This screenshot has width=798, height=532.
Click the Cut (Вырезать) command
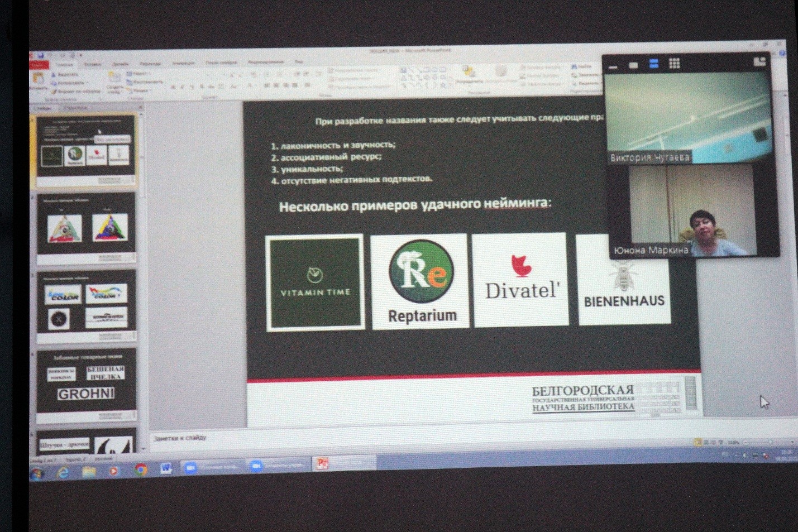click(64, 74)
